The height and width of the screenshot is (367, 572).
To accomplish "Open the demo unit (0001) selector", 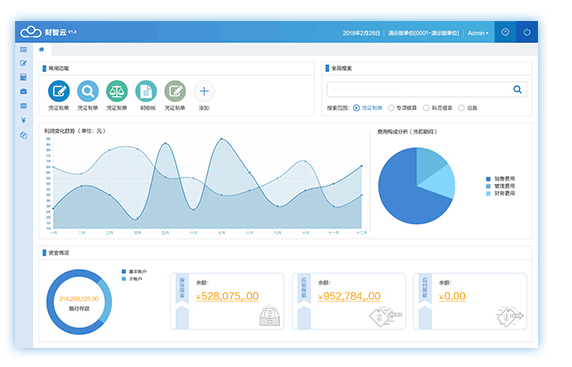I will click(424, 33).
